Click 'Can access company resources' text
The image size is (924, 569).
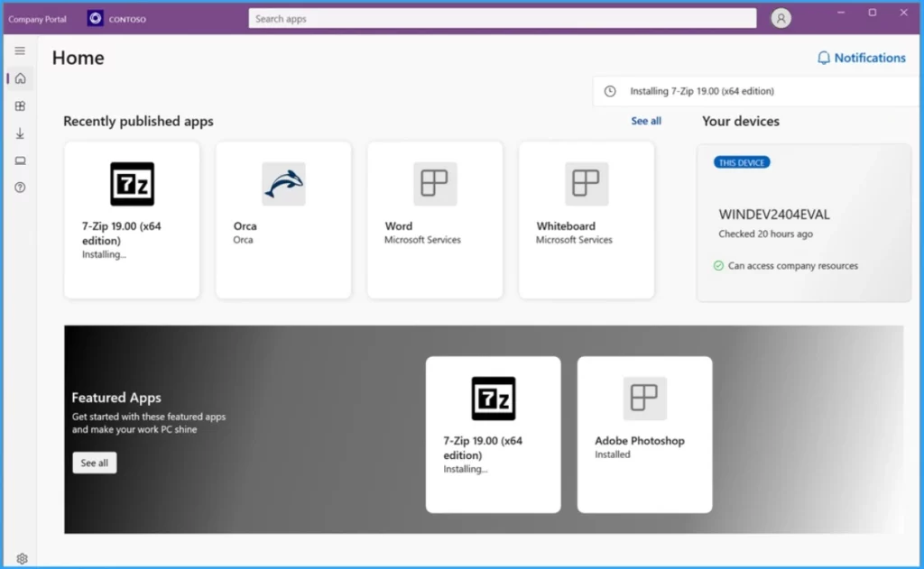pyautogui.click(x=792, y=266)
